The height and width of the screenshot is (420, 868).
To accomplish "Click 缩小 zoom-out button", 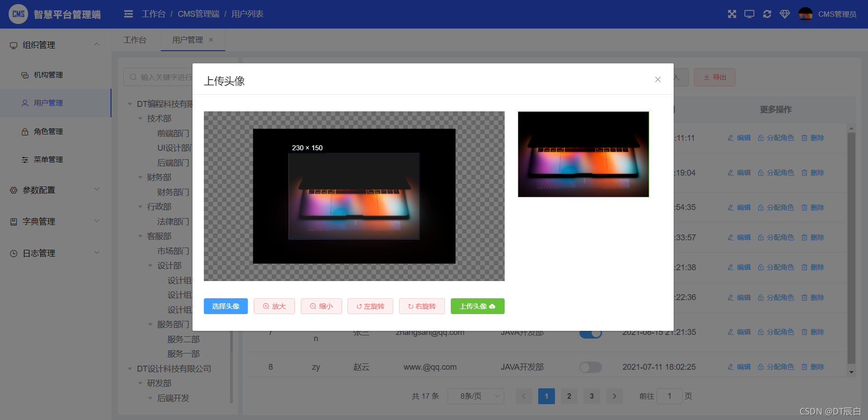I will 321,306.
